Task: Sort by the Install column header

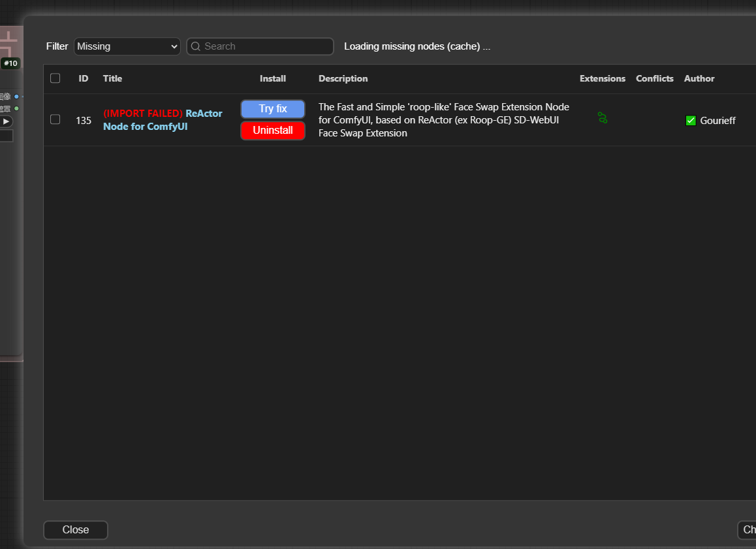Action: [x=273, y=78]
